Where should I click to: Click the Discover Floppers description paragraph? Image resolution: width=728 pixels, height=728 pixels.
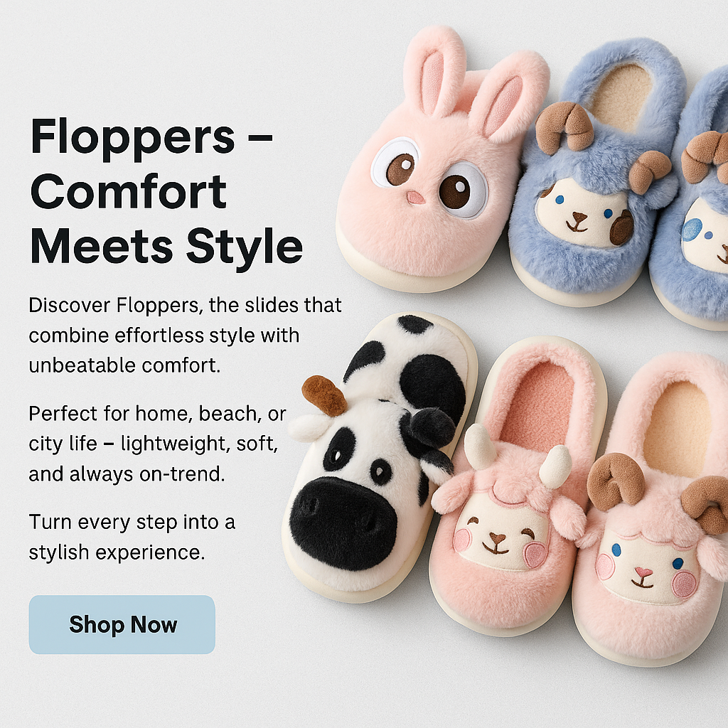[x=185, y=336]
